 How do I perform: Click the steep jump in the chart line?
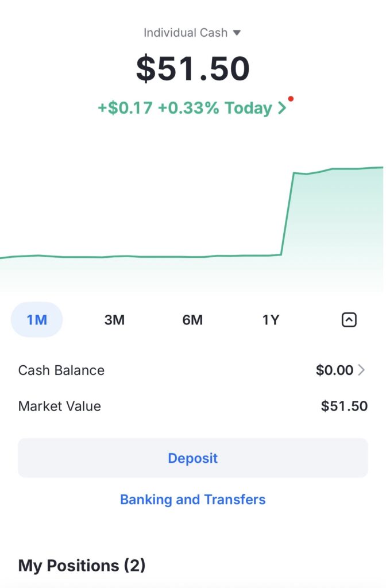(288, 212)
